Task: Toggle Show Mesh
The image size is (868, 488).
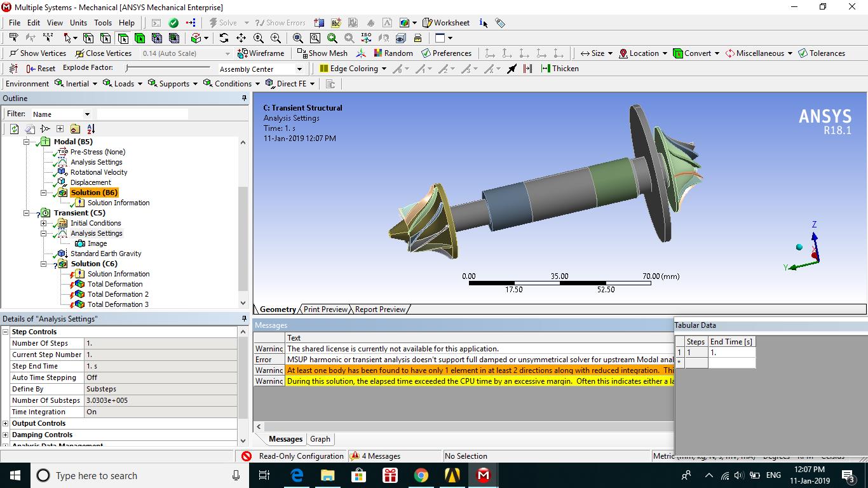Action: 322,53
